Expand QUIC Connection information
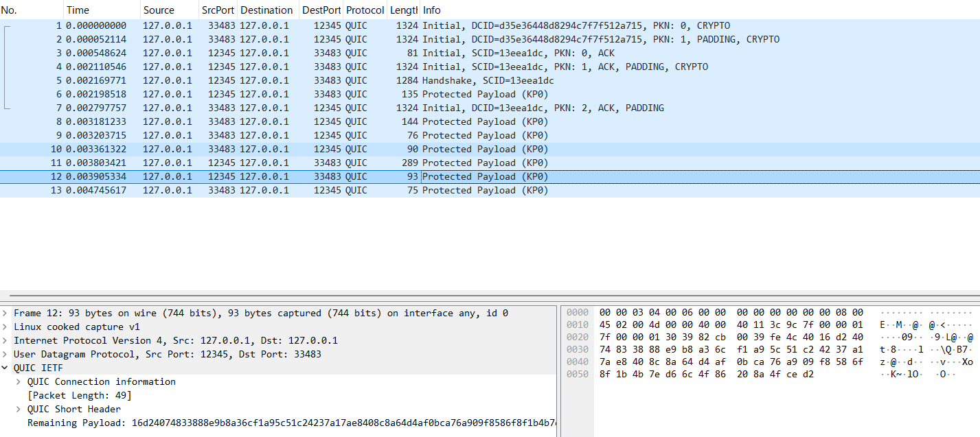Viewport: 980px width, 437px height. click(x=19, y=381)
